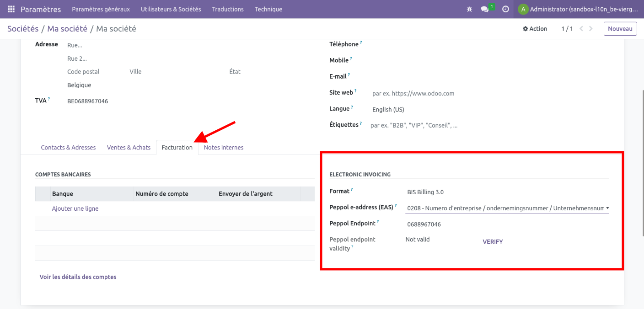Viewport: 644px width, 309px height.
Task: Click Ajouter une ligne link
Action: coord(75,209)
